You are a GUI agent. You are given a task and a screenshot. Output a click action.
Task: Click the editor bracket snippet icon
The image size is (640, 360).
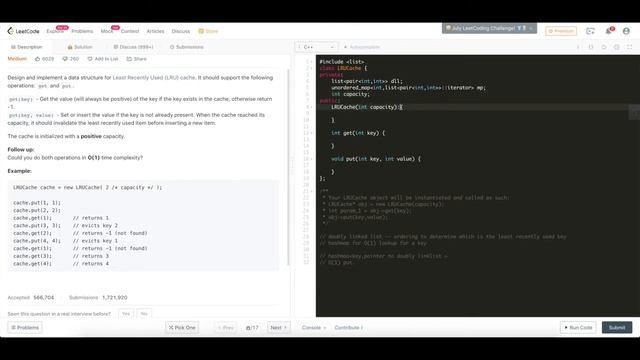tap(591, 47)
